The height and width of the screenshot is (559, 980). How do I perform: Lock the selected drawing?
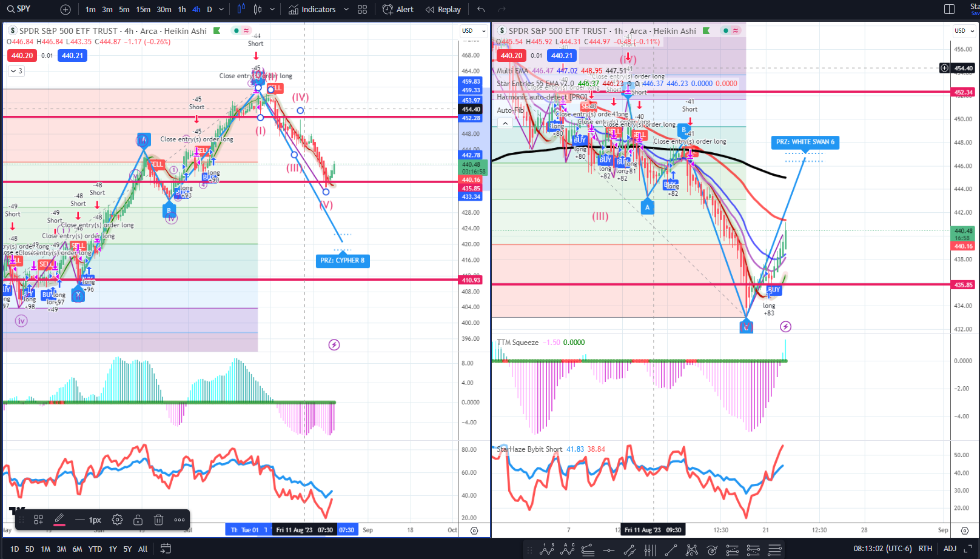(x=138, y=520)
